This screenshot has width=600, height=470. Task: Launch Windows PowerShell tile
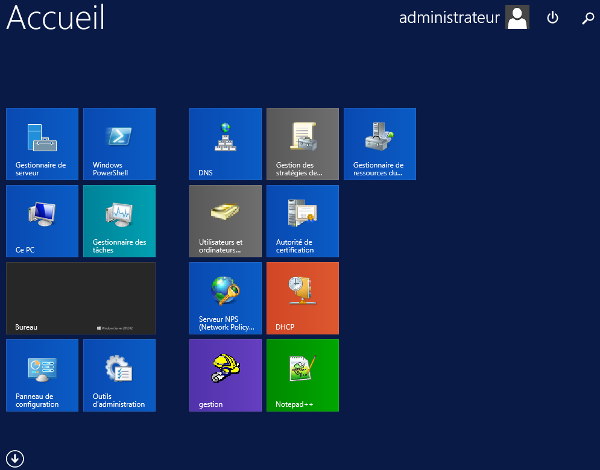click(119, 144)
